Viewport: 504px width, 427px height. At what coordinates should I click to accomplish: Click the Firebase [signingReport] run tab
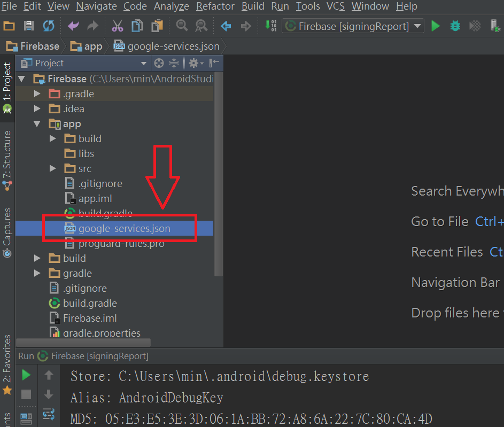[x=93, y=356]
